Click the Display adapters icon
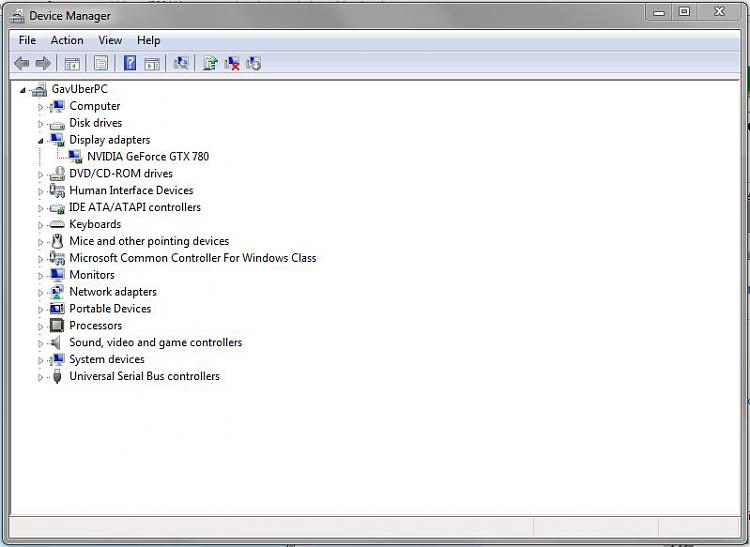 [57, 140]
